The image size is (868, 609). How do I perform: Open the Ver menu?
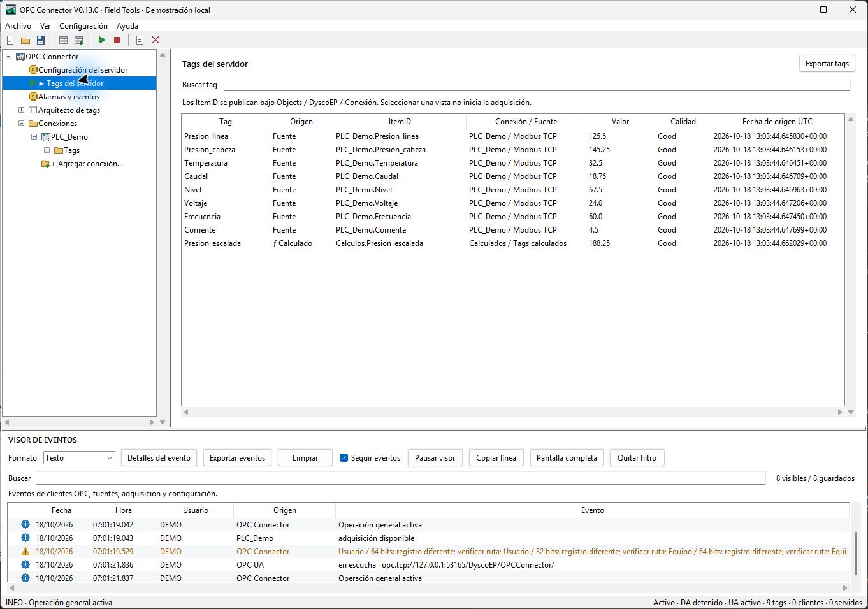click(45, 26)
